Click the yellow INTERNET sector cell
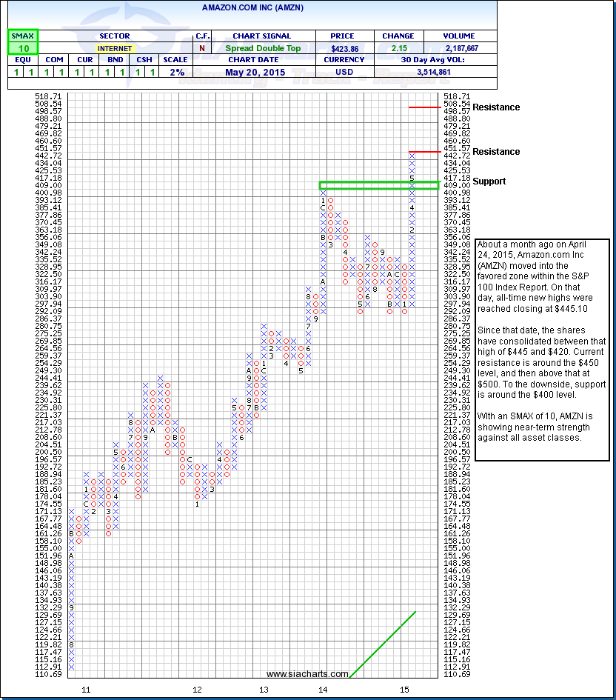 pyautogui.click(x=114, y=48)
